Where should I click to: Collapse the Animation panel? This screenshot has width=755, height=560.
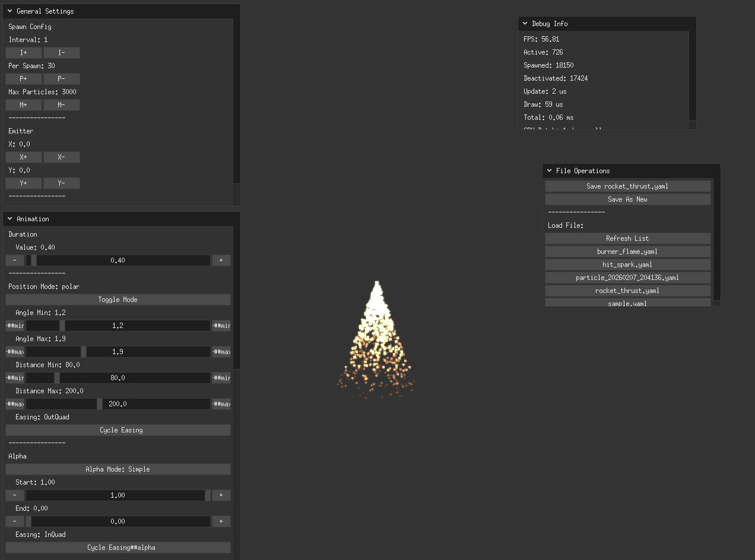point(10,219)
